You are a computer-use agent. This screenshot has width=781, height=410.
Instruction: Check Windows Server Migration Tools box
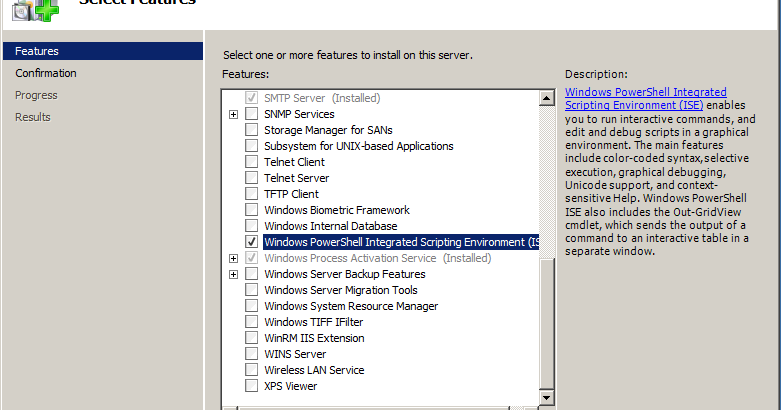(x=251, y=290)
